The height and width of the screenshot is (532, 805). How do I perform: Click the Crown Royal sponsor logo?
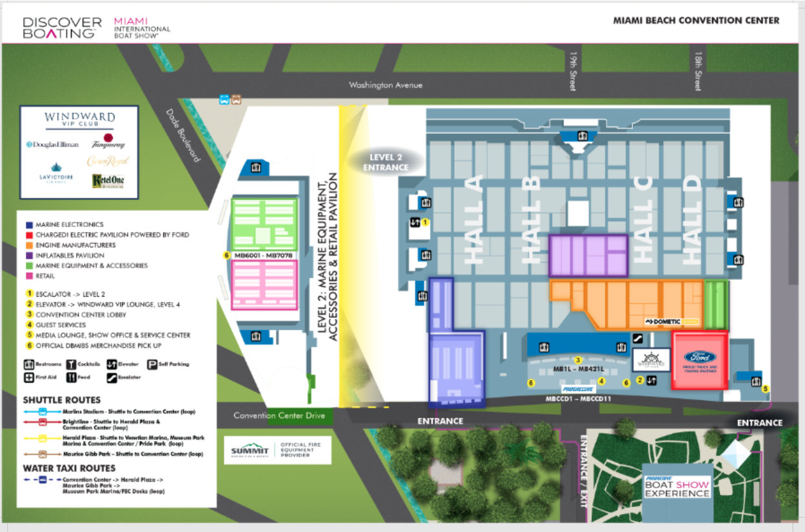[108, 161]
